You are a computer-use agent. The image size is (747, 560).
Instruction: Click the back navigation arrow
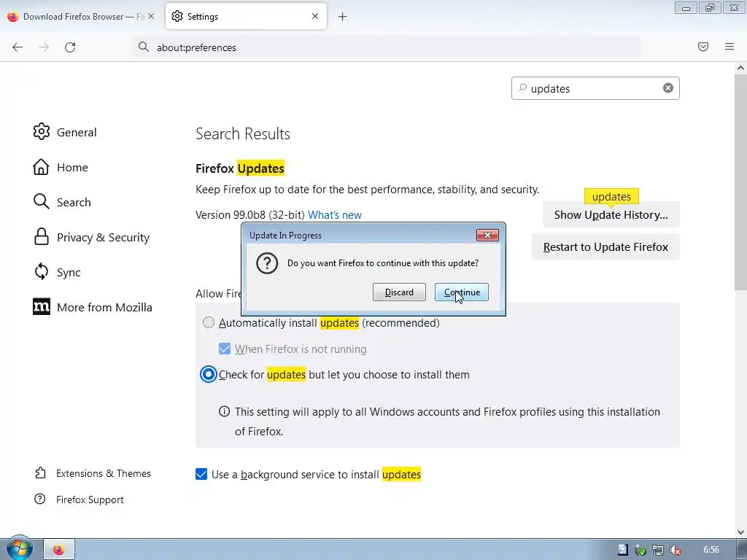(18, 47)
